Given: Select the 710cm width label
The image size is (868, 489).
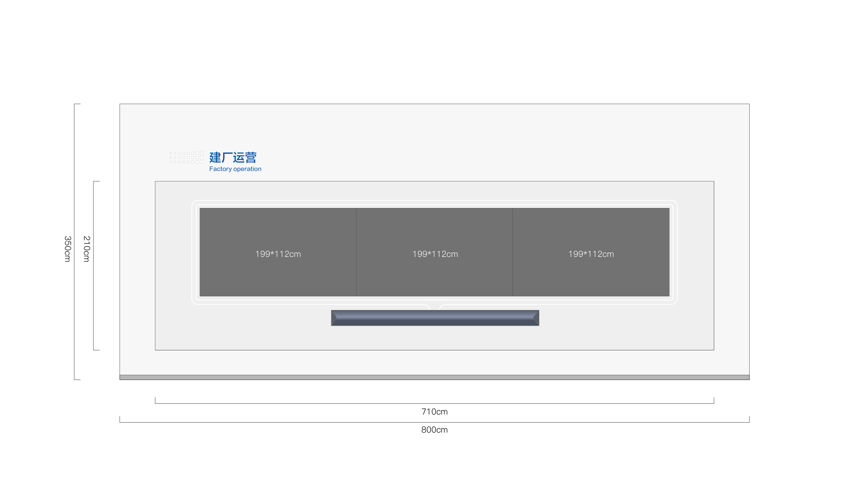Looking at the screenshot, I should coord(434,412).
